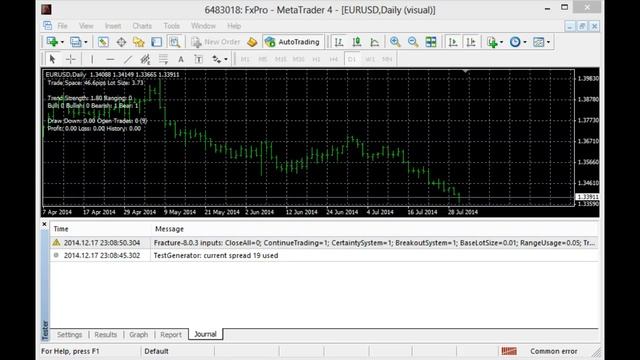The height and width of the screenshot is (360, 640).
Task: Select the Horizontal Line drawing tool
Action: coord(110,59)
